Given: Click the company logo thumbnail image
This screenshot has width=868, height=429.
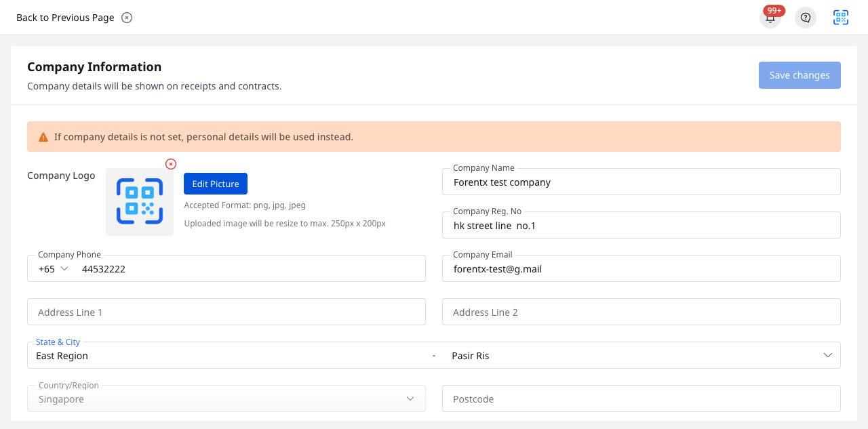Looking at the screenshot, I should pyautogui.click(x=140, y=202).
